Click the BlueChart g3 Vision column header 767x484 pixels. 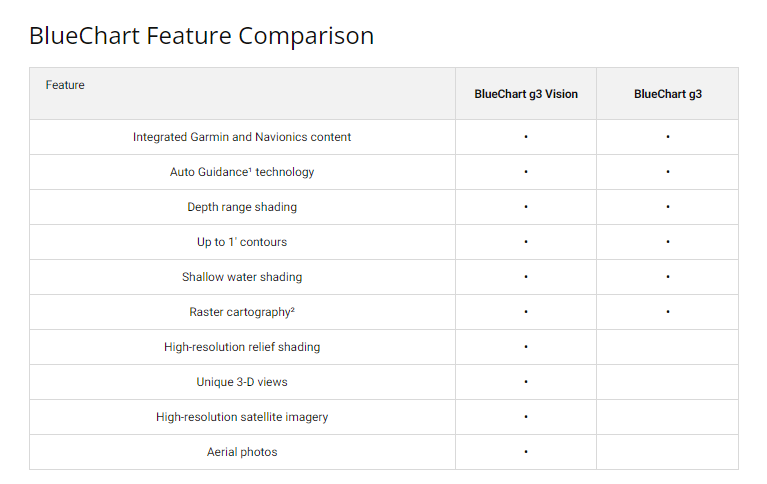[526, 94]
